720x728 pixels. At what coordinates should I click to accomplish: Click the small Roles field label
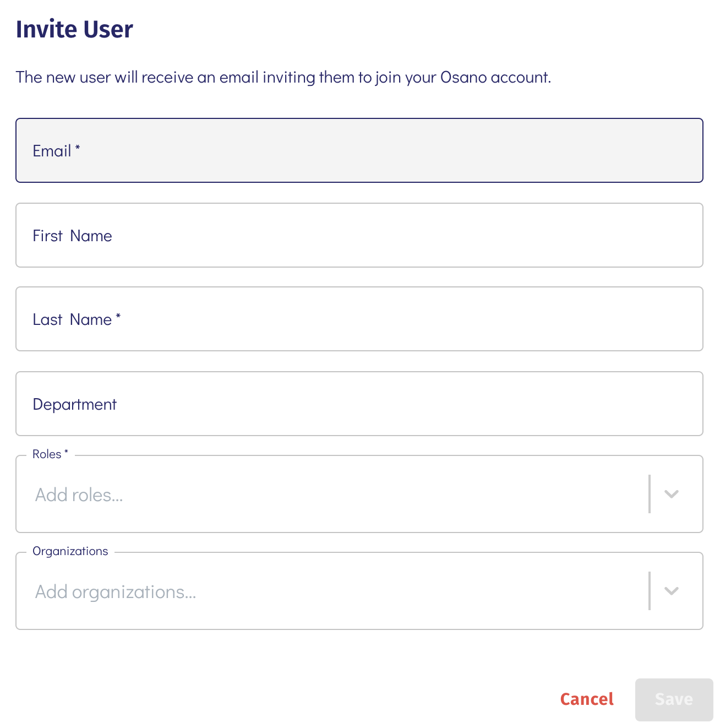[47, 454]
